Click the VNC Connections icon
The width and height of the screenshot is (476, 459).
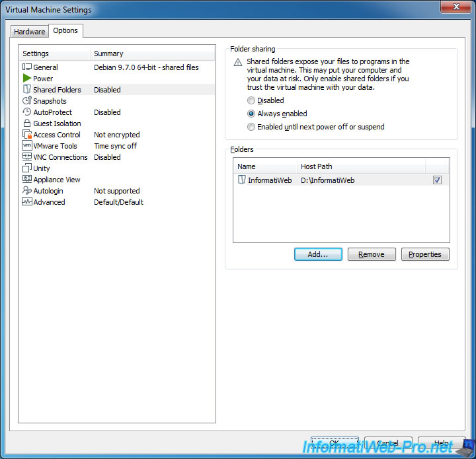26,157
